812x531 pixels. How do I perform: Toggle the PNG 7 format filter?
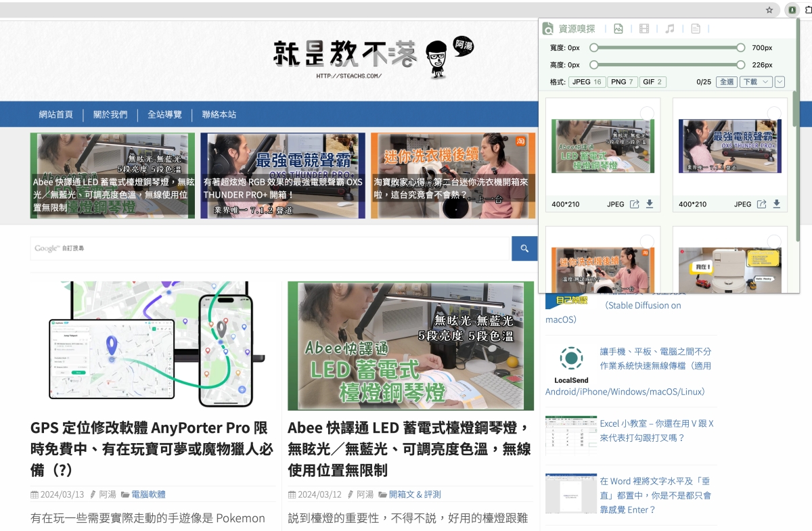tap(623, 82)
